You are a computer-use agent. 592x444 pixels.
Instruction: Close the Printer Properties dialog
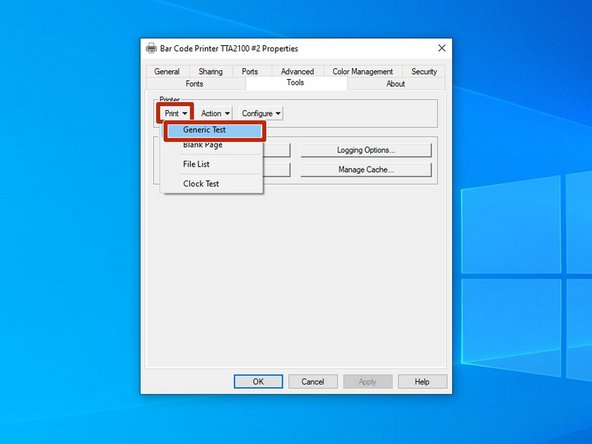coord(442,48)
